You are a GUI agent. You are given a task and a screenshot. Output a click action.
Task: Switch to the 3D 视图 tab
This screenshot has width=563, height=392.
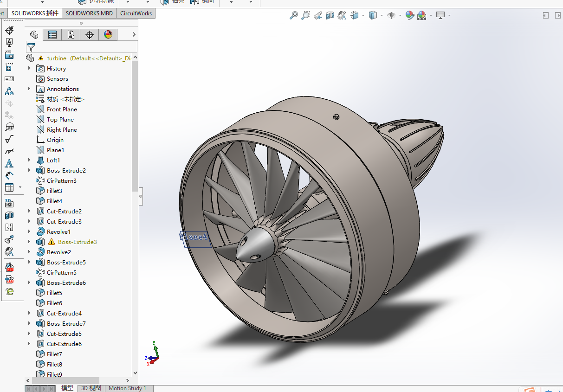pos(91,388)
